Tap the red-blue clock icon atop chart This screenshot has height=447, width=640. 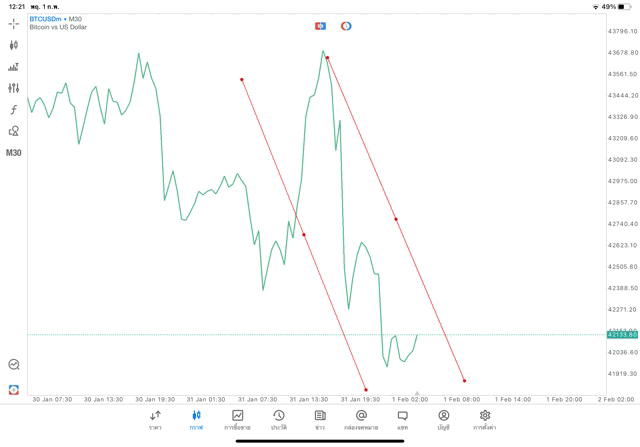[346, 26]
